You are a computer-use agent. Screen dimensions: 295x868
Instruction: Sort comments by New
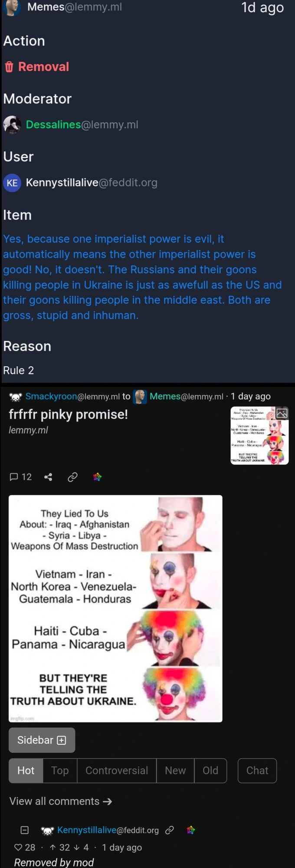175,770
